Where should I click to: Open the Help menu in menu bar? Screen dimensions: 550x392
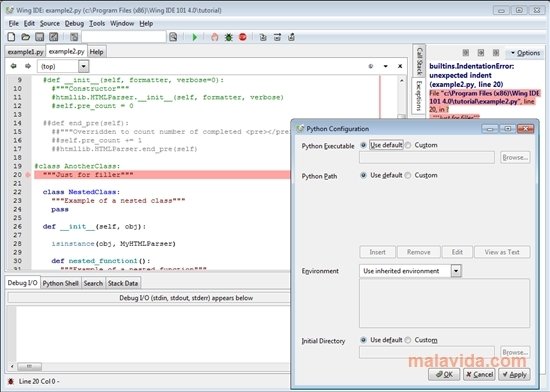coord(146,23)
